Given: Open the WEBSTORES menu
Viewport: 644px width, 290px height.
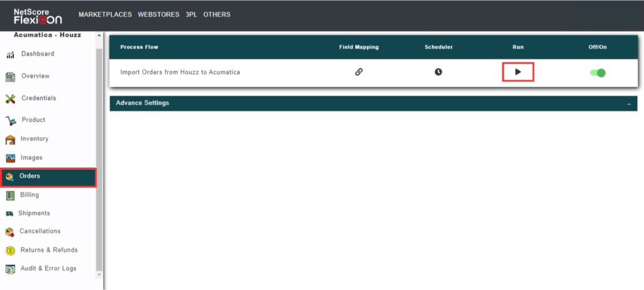Looking at the screenshot, I should tap(158, 14).
